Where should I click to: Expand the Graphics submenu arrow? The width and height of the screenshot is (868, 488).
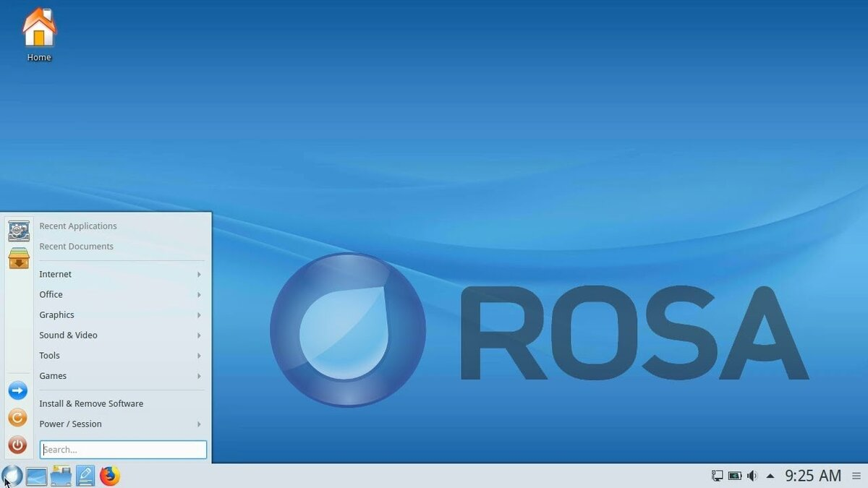click(199, 315)
